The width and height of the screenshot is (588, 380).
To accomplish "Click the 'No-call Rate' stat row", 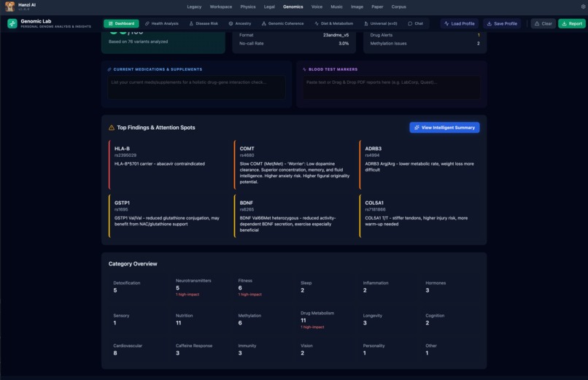I will (294, 44).
